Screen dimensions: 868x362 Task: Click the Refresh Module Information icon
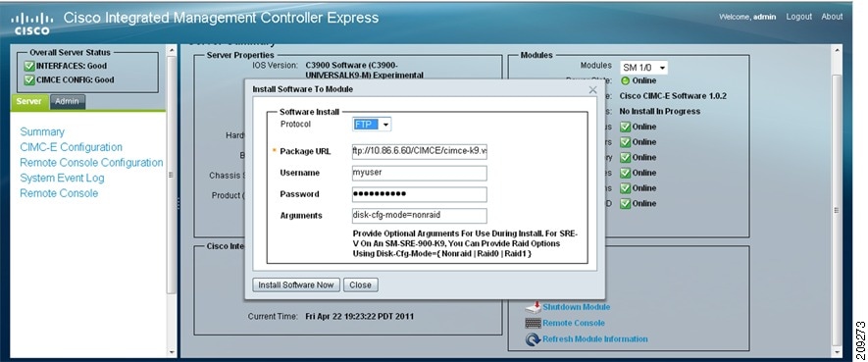click(x=533, y=339)
